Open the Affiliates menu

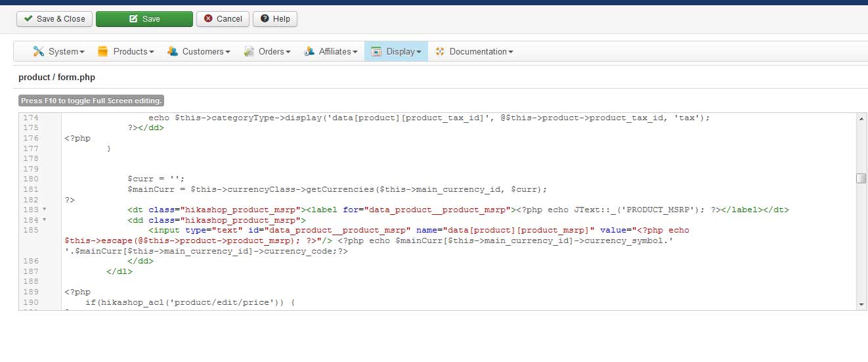tap(330, 51)
